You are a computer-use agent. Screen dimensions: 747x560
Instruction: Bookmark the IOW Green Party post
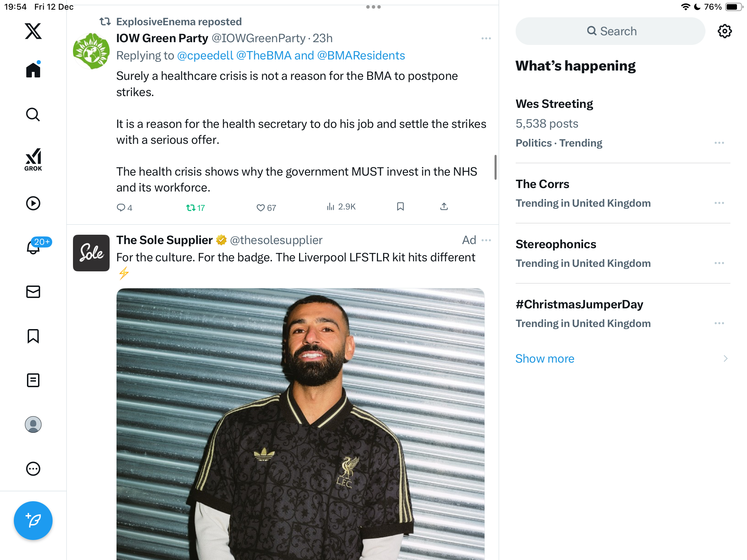click(x=400, y=207)
